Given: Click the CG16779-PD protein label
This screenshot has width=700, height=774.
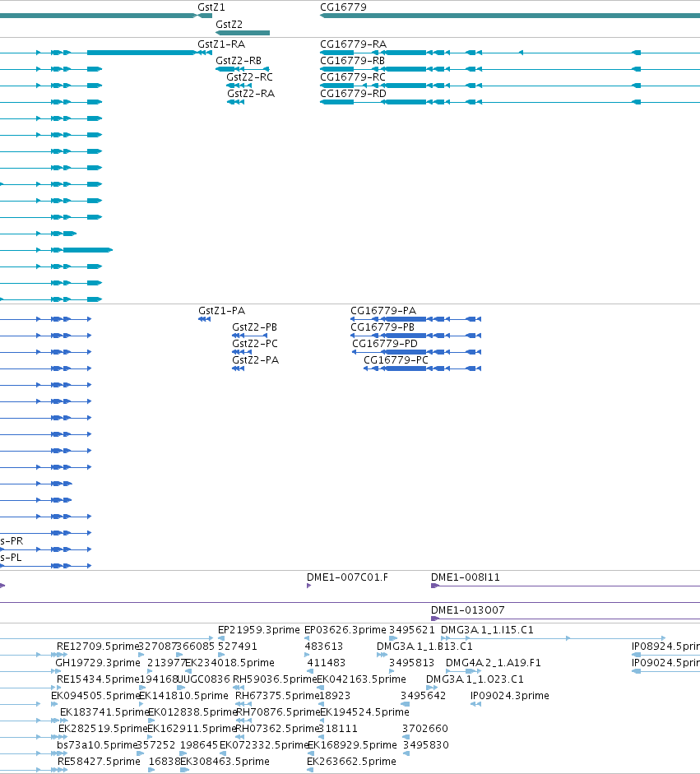Looking at the screenshot, I should (385, 343).
